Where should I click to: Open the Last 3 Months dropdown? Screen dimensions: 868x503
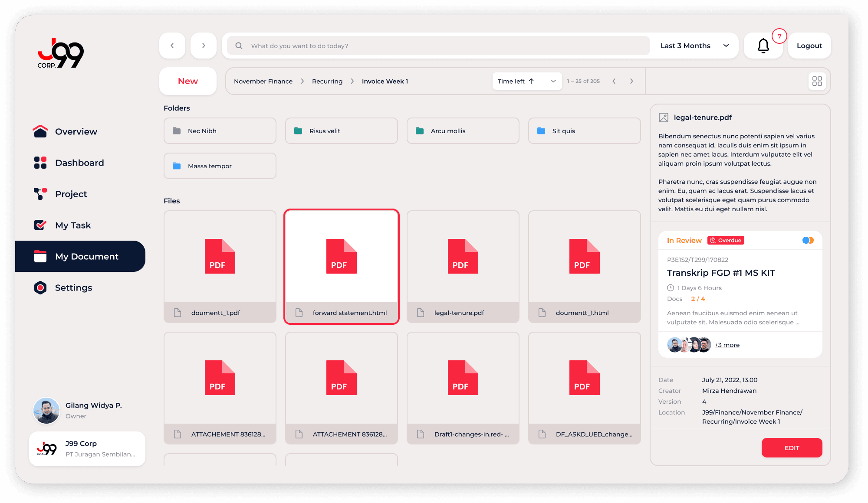[x=694, y=46]
